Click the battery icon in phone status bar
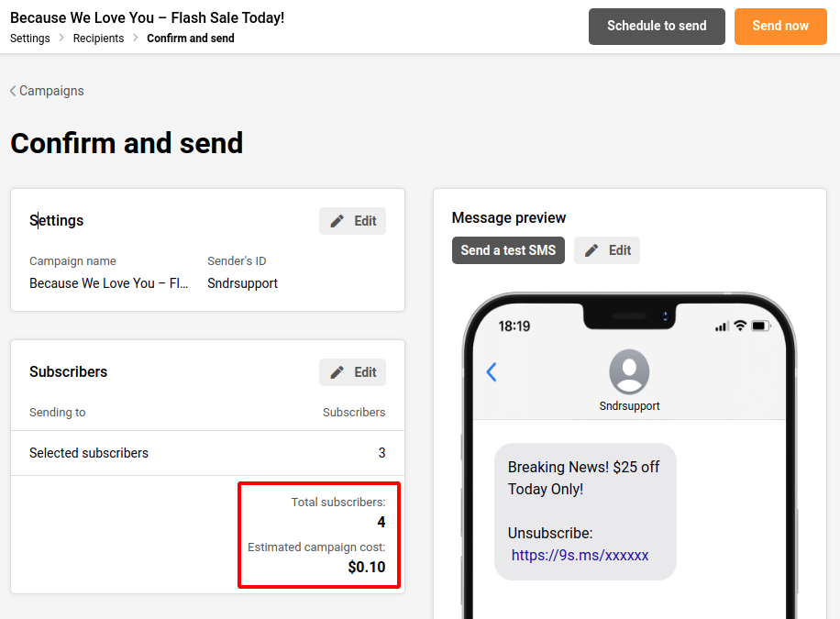 (761, 326)
